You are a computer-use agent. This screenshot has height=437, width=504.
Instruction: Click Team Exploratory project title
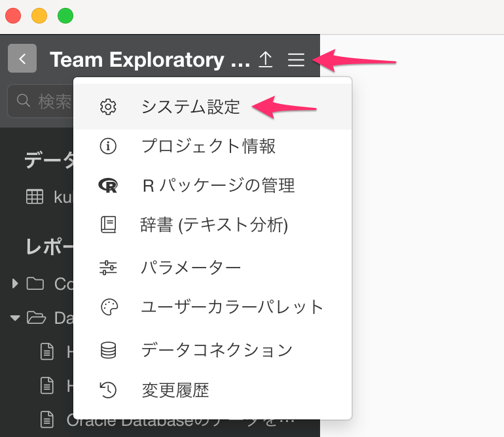[150, 60]
